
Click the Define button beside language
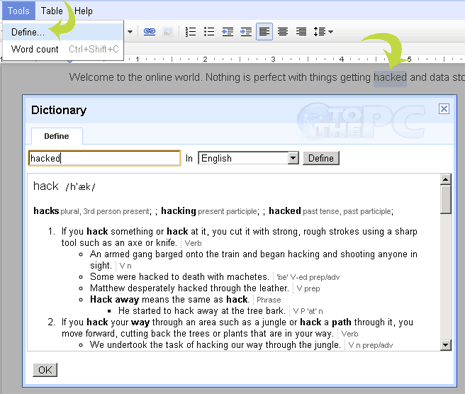321,158
